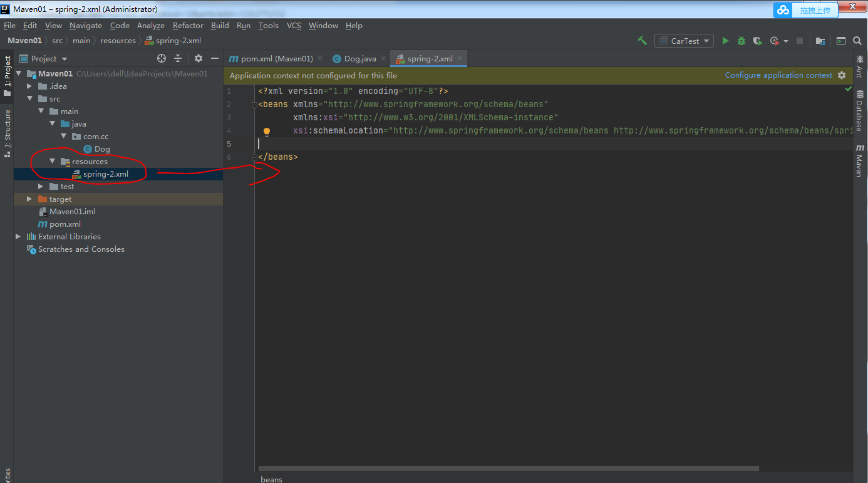This screenshot has width=868, height=483.
Task: Expand the target folder node
Action: pos(29,199)
